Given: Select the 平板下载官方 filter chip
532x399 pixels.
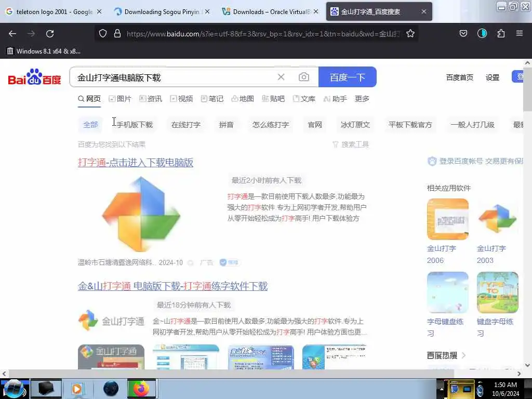Looking at the screenshot, I should pyautogui.click(x=410, y=125).
